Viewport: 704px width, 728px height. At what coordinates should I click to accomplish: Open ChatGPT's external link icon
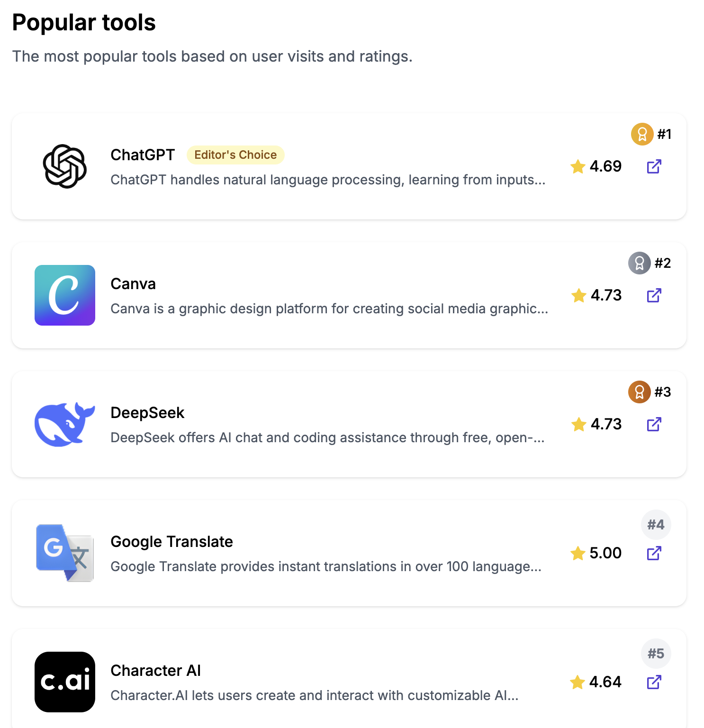654,166
